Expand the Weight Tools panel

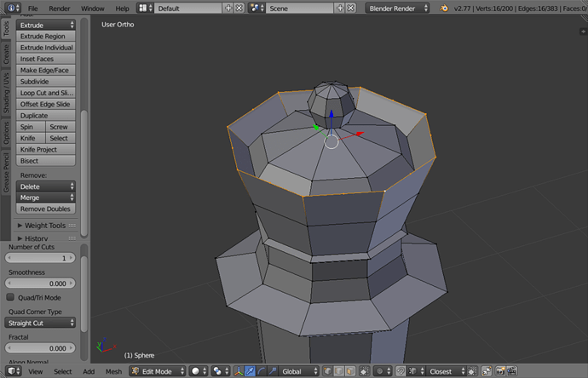click(44, 226)
